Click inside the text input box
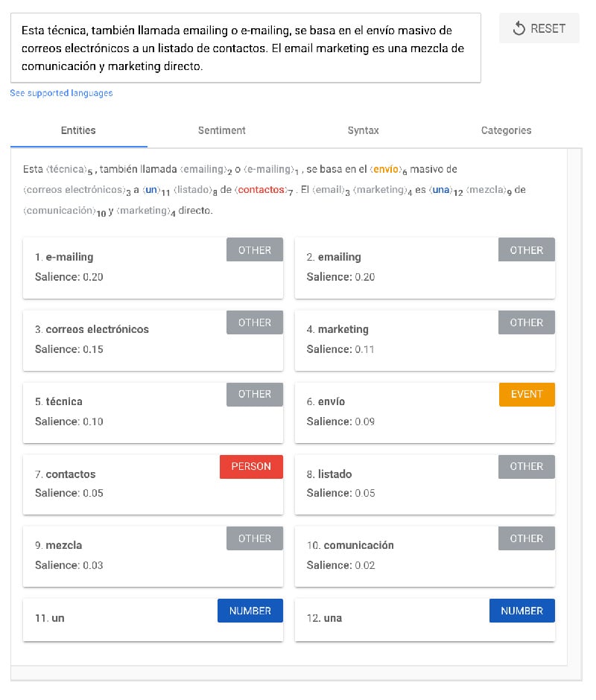This screenshot has width=596, height=700. (245, 48)
